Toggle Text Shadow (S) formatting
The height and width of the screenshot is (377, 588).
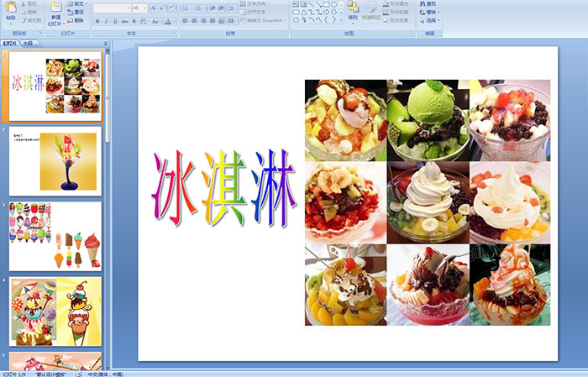[x=134, y=21]
